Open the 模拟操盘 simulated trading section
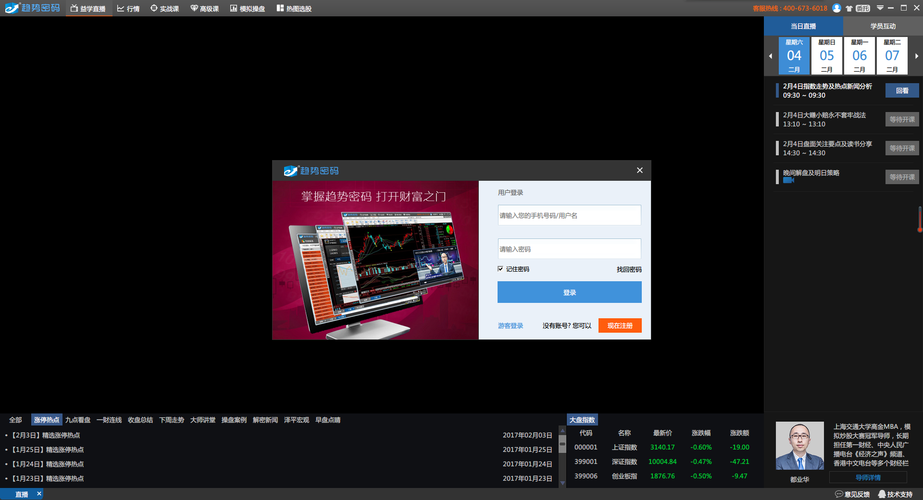This screenshot has height=500, width=923. point(248,8)
